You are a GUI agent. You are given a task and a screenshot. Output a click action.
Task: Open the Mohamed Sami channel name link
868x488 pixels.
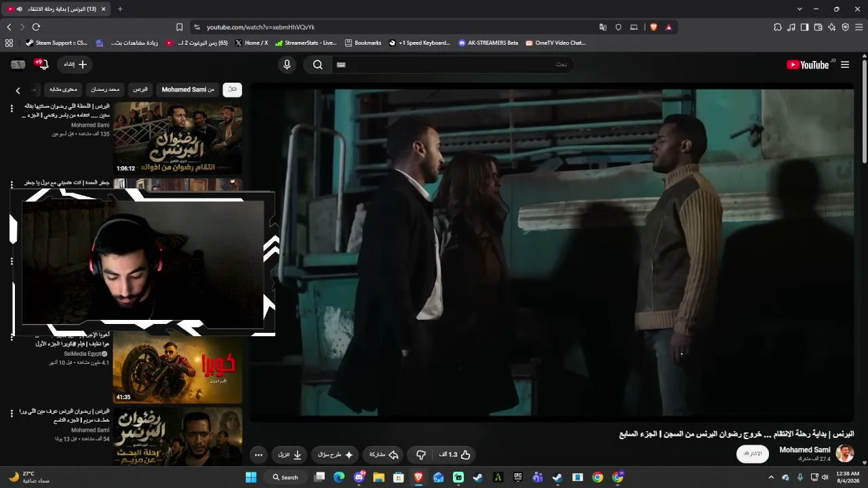805,450
